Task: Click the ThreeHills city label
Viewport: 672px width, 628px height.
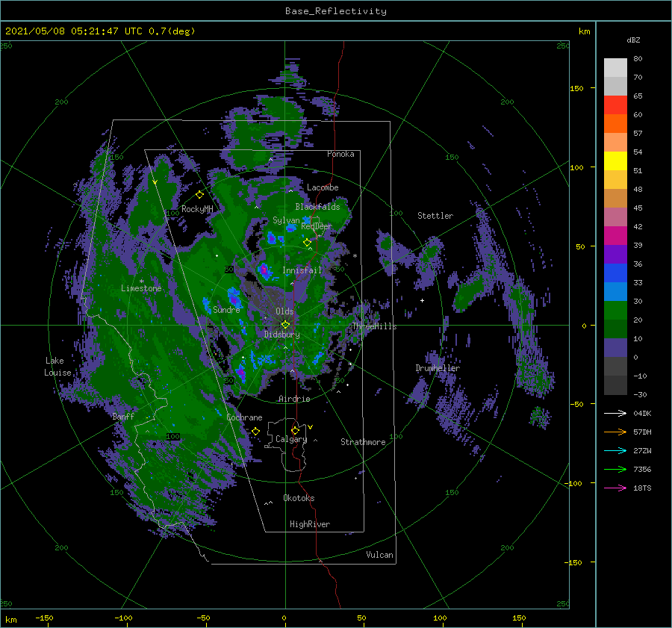Action: click(x=375, y=326)
